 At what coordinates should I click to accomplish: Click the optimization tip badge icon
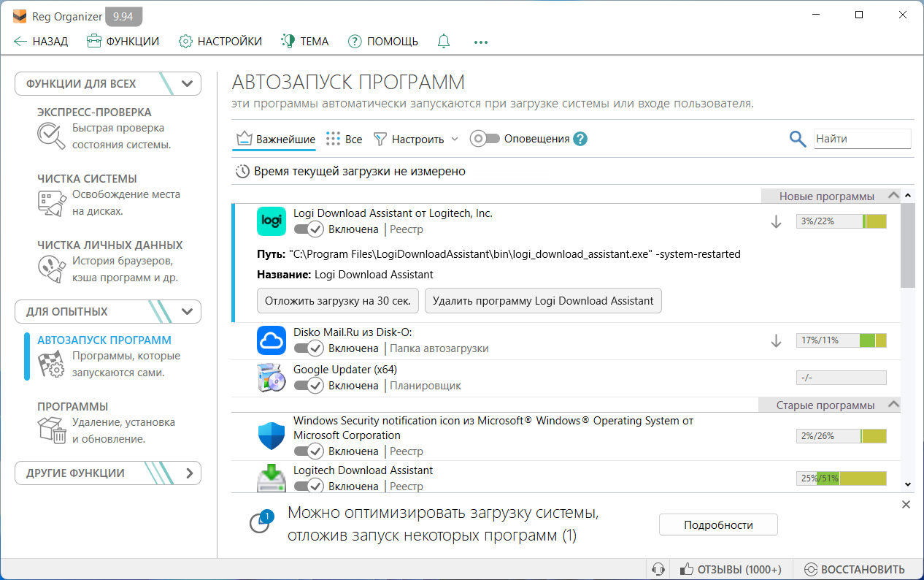point(260,521)
